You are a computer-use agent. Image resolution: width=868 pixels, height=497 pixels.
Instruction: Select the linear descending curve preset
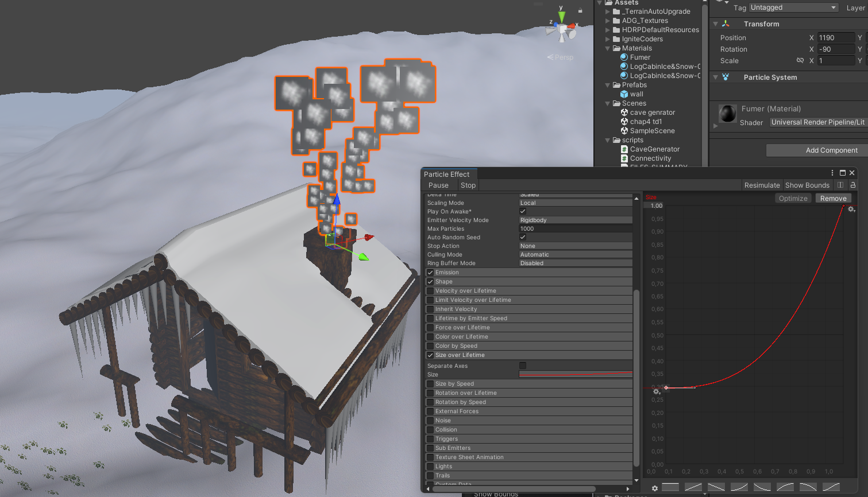716,487
